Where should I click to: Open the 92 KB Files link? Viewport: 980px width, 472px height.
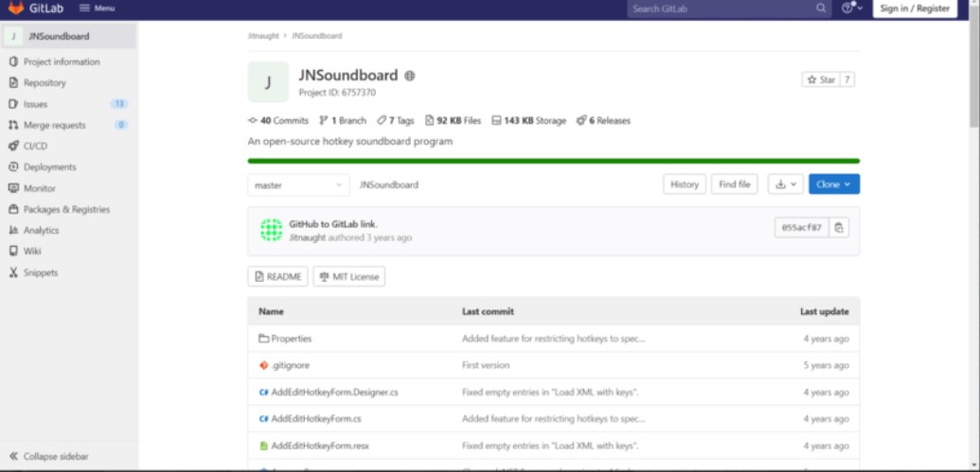454,120
